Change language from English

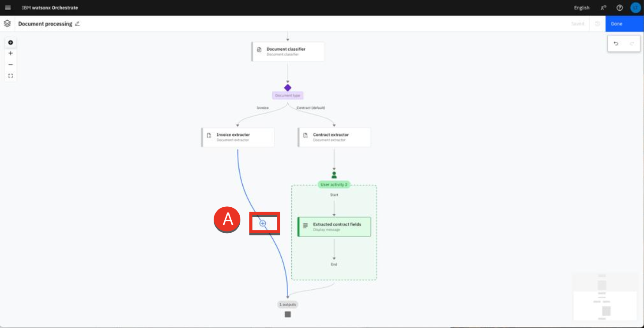click(581, 8)
